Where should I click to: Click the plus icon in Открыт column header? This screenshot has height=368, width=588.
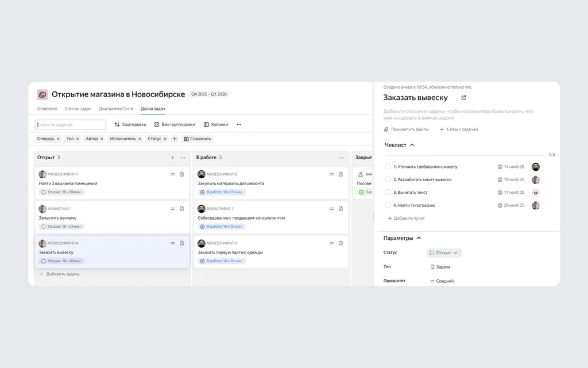(x=172, y=158)
